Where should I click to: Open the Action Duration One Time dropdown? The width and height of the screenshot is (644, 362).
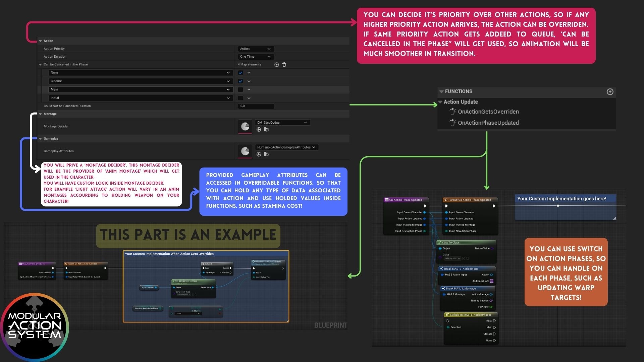coord(256,56)
